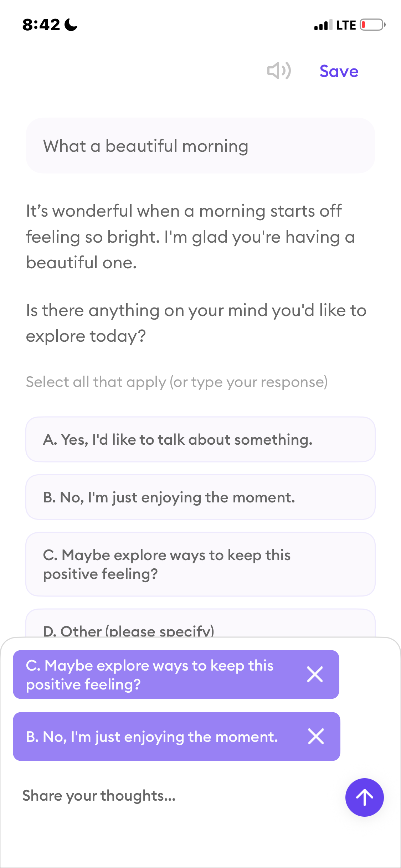Toggle option C, keep this positive feeling
Image resolution: width=401 pixels, height=868 pixels.
[x=200, y=564]
